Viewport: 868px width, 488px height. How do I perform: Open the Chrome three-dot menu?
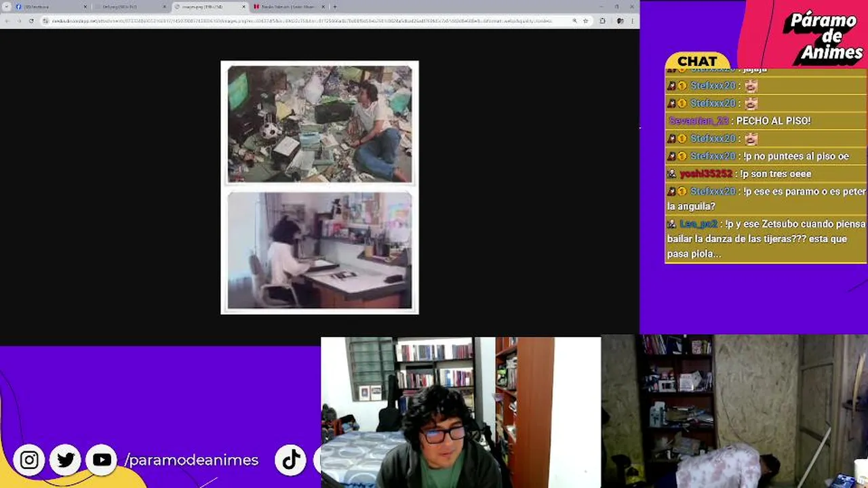(x=632, y=21)
